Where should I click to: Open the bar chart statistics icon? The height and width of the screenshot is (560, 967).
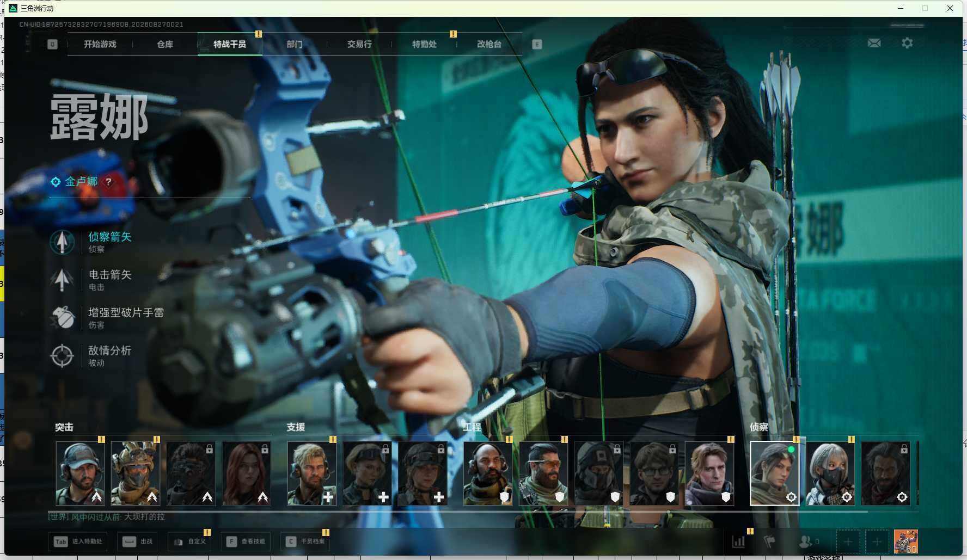pos(738,541)
